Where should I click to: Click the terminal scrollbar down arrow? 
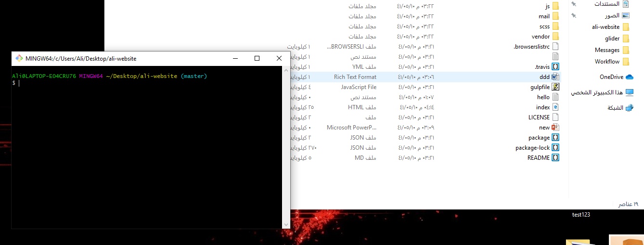(286, 225)
